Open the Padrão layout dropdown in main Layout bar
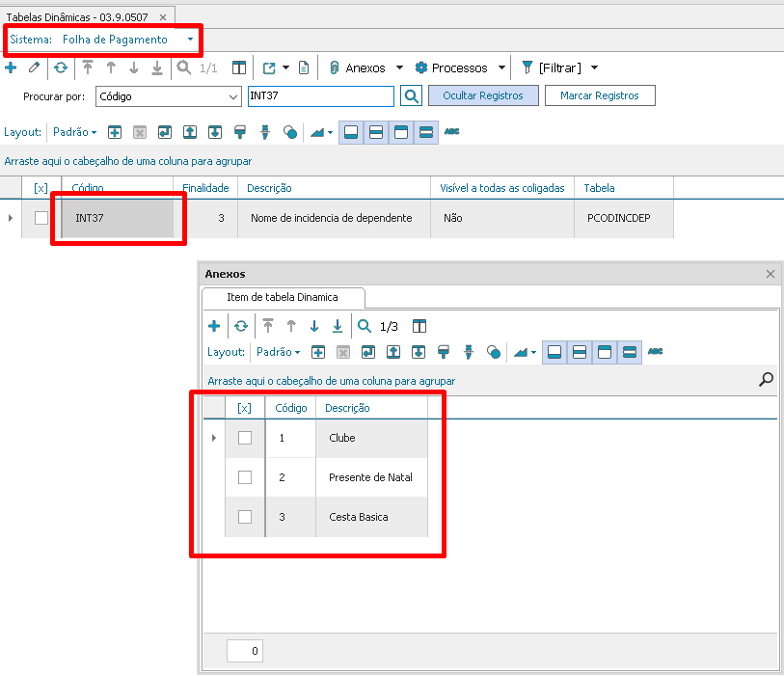 coord(74,132)
